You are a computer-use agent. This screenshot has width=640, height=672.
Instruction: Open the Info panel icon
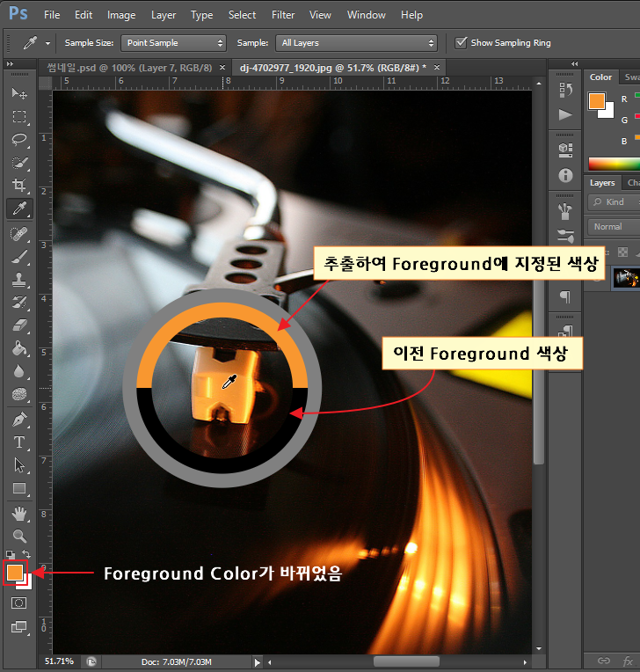[565, 175]
